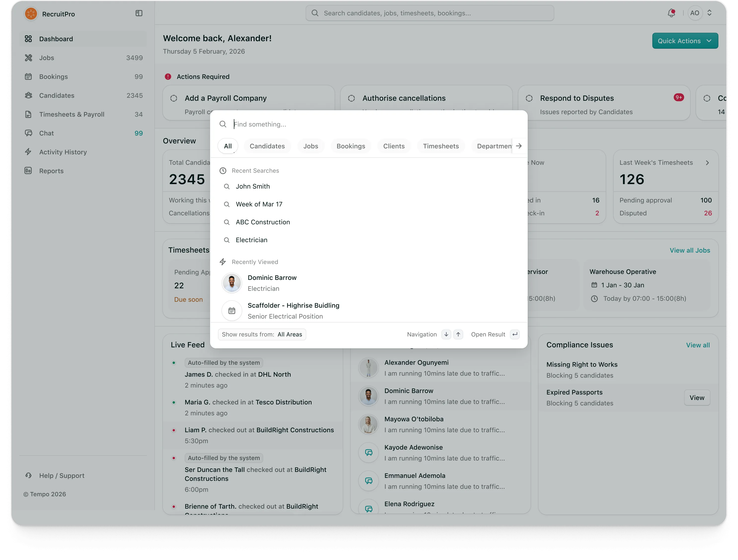Open Show results from All Areas dropdown
738x560 pixels.
(x=262, y=334)
